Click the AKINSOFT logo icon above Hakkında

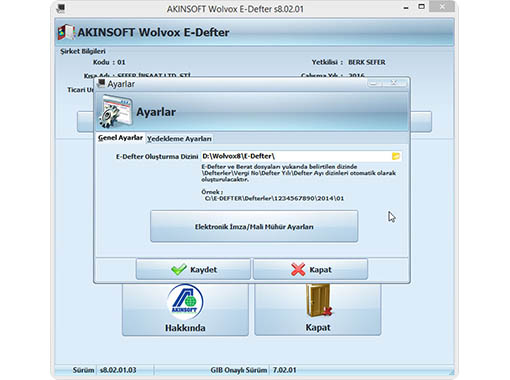click(x=185, y=302)
